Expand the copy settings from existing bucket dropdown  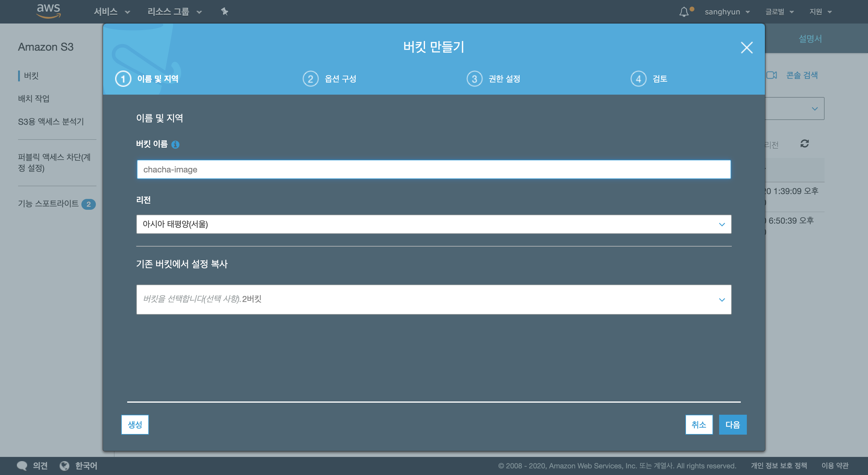pyautogui.click(x=433, y=300)
